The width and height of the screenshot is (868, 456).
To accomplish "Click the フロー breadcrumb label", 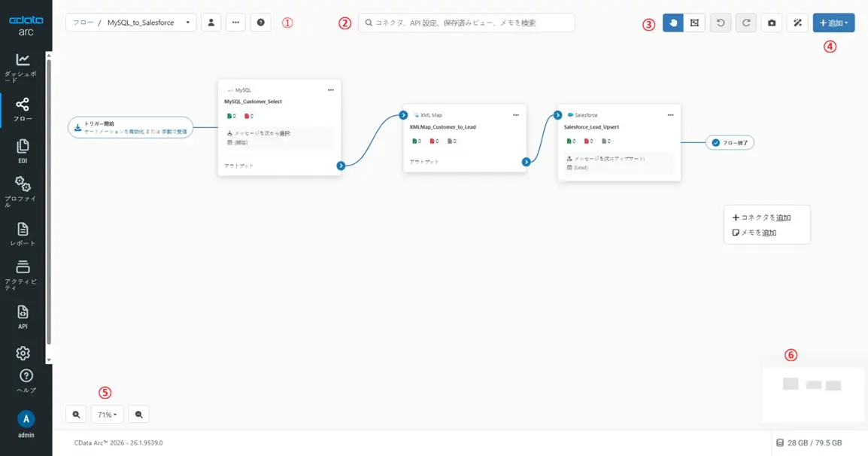I will pyautogui.click(x=83, y=23).
